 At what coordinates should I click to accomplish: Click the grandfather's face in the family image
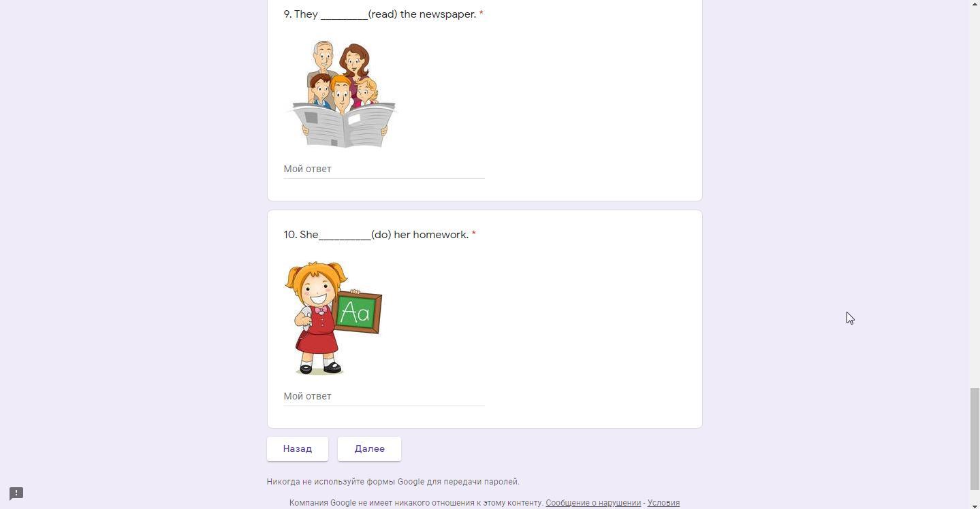323,54
